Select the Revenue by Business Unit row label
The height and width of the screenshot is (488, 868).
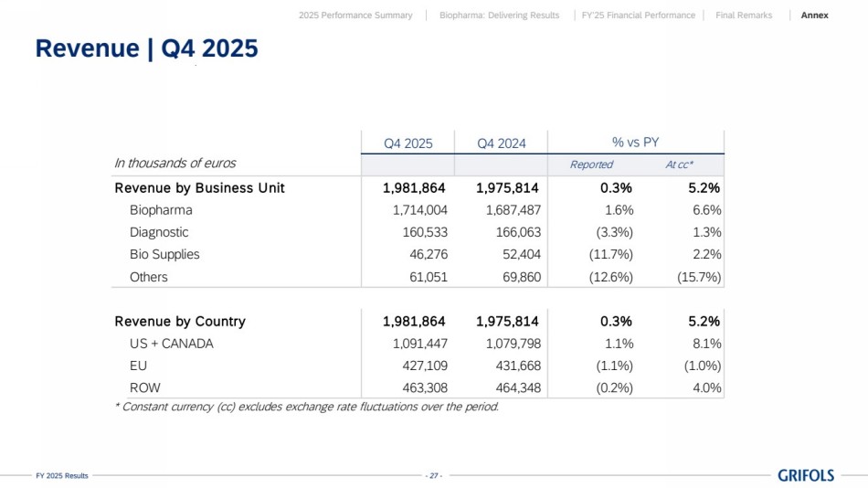(x=199, y=188)
